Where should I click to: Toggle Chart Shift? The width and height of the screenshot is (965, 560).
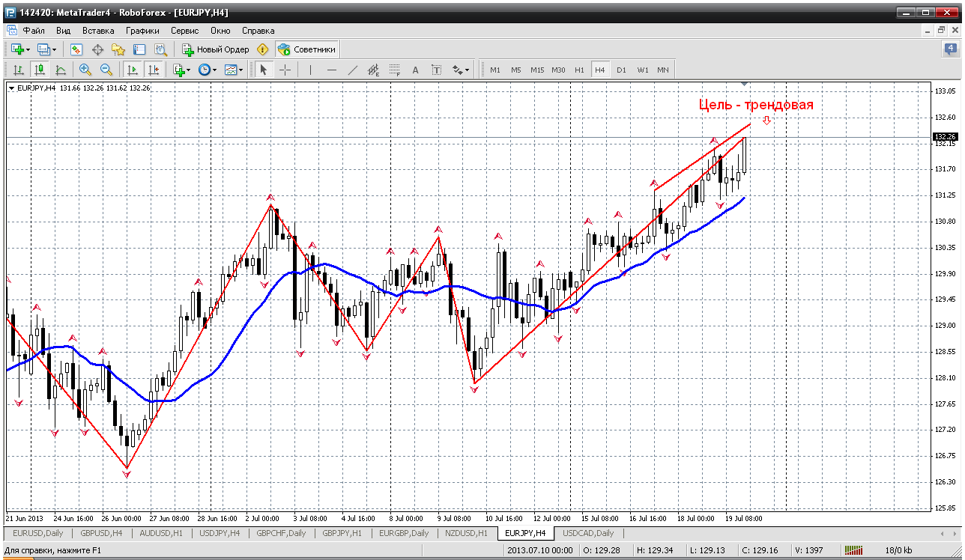153,70
